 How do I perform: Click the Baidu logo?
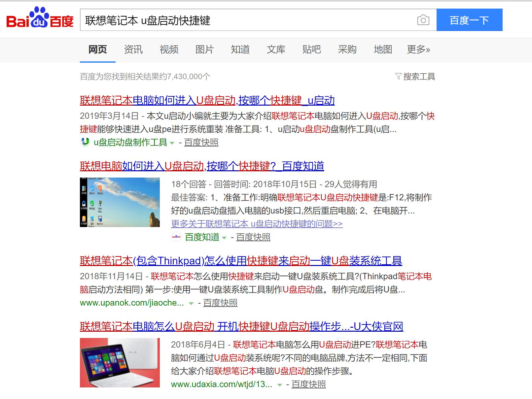pyautogui.click(x=40, y=20)
